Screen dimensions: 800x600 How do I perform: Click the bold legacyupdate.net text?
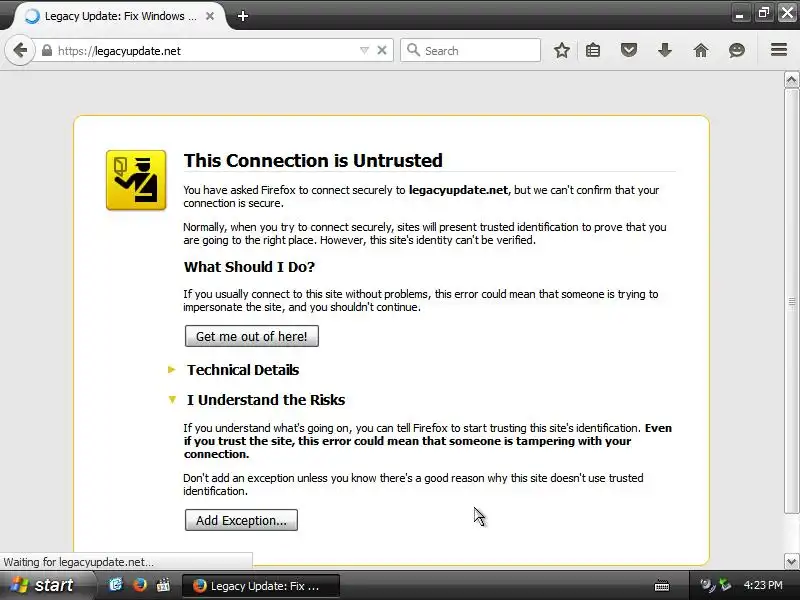click(458, 190)
